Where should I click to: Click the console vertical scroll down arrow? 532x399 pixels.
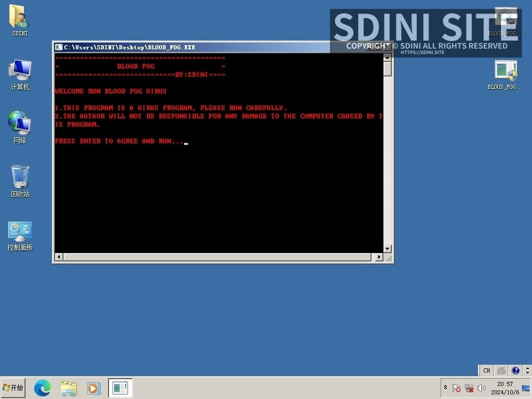[x=388, y=249]
